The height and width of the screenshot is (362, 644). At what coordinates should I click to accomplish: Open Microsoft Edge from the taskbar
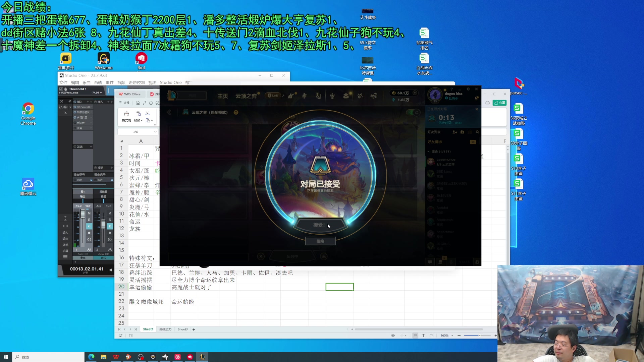[91, 357]
